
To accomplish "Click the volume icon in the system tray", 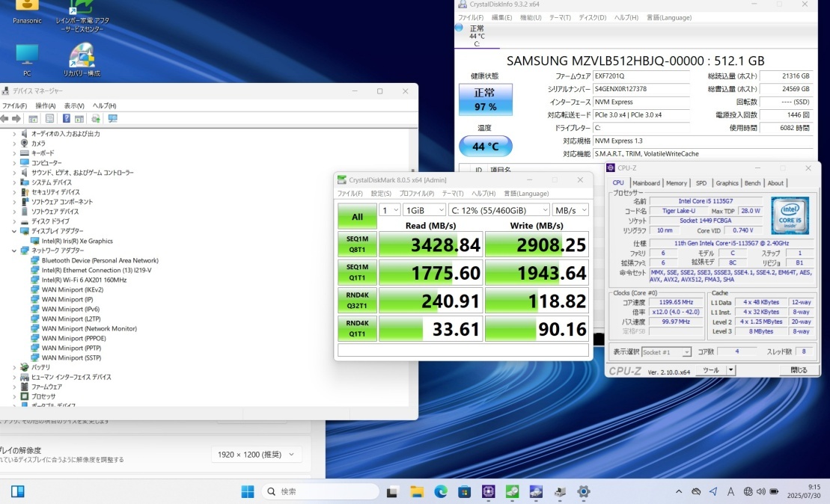I will click(760, 491).
